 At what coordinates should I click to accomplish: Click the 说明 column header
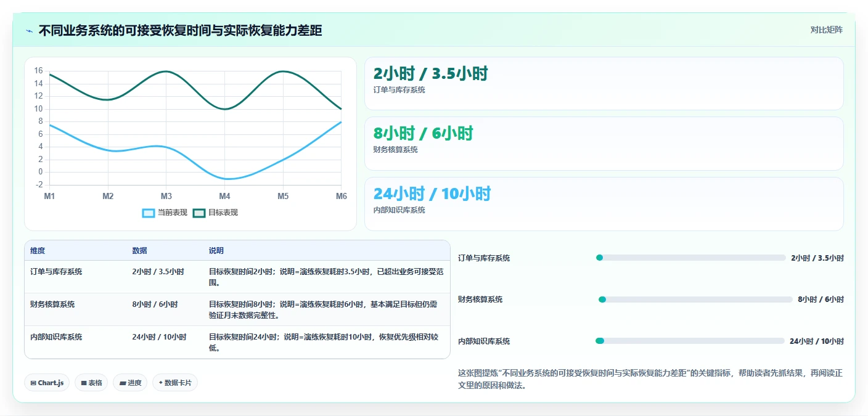pyautogui.click(x=216, y=251)
